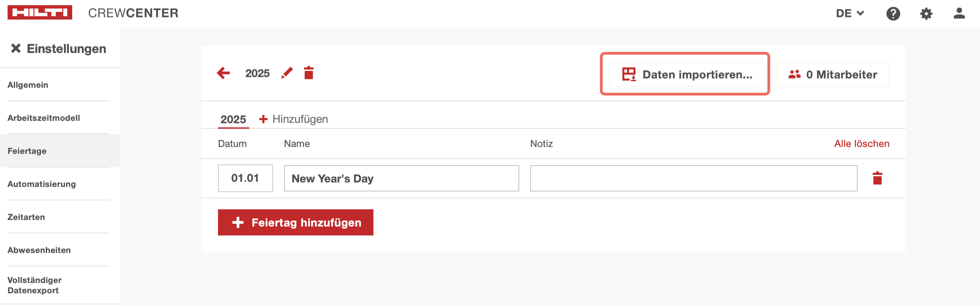Click the date field showing 01.01
The image size is (980, 306).
pos(245,178)
